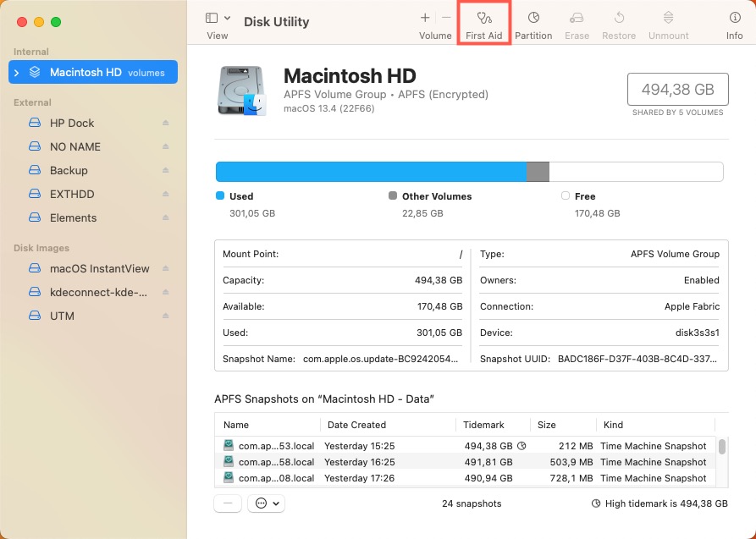
Task: Eject the HP Dock drive
Action: click(166, 124)
